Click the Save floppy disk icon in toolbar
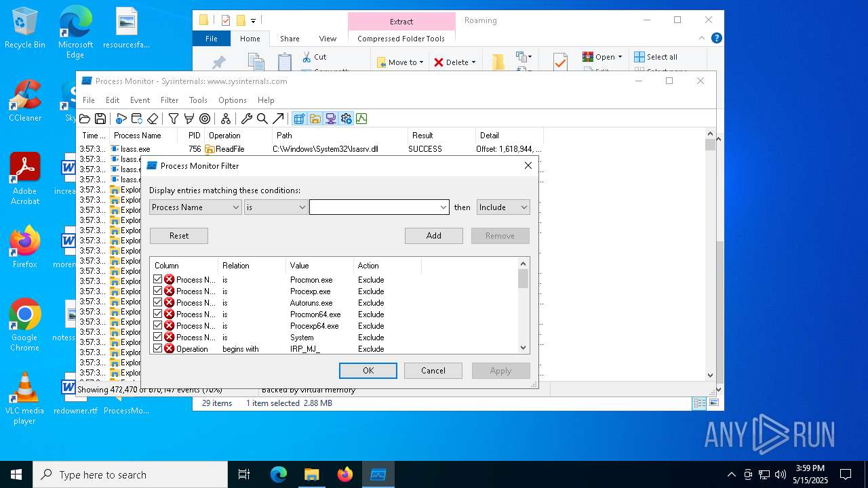 pyautogui.click(x=100, y=119)
